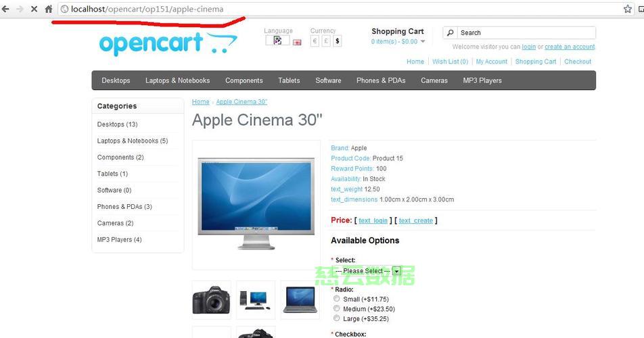644x338 pixels.
Task: Bookmark page with star icon
Action: click(x=628, y=9)
